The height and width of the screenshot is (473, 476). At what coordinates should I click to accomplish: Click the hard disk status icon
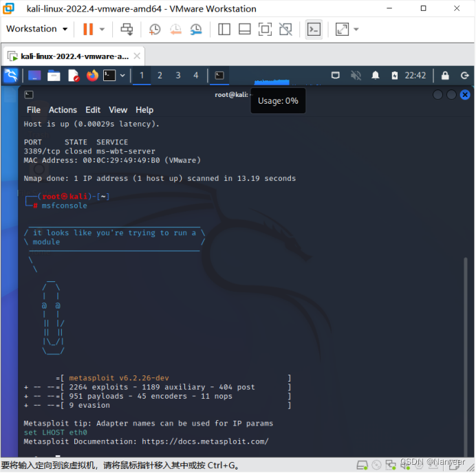point(362,465)
